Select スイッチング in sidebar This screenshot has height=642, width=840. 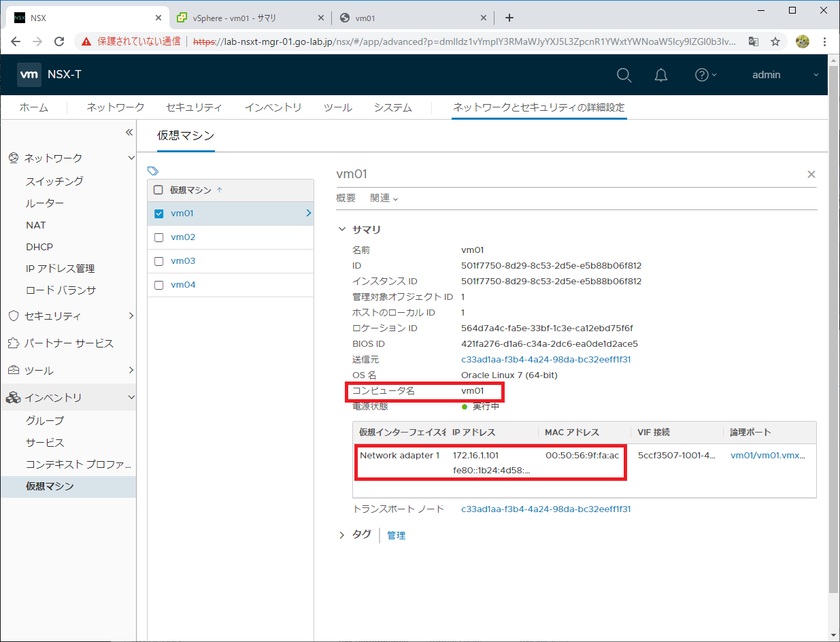[54, 181]
